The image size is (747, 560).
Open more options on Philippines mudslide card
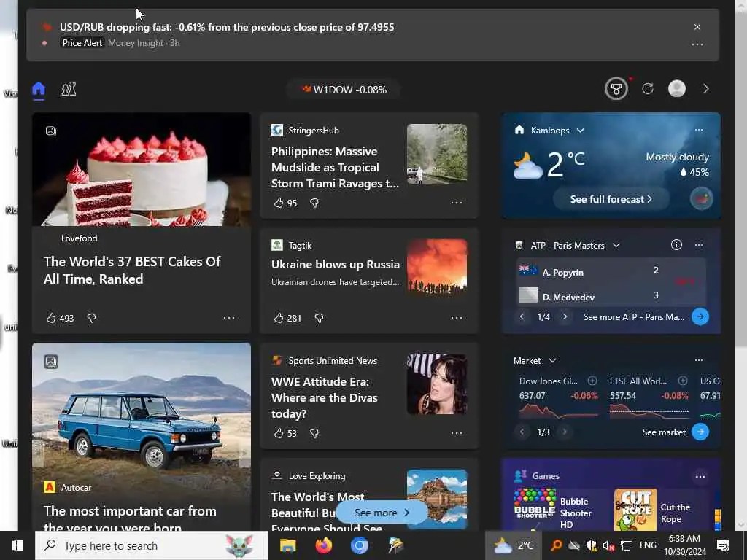457,203
